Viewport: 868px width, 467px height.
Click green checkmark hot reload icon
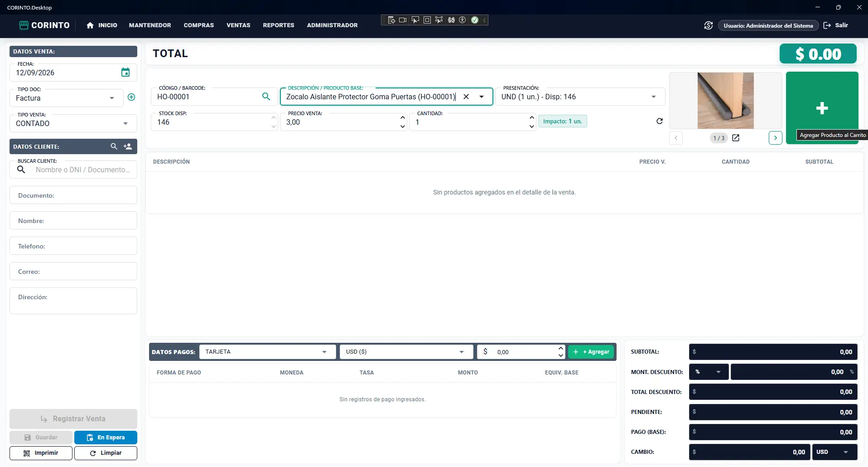click(475, 20)
